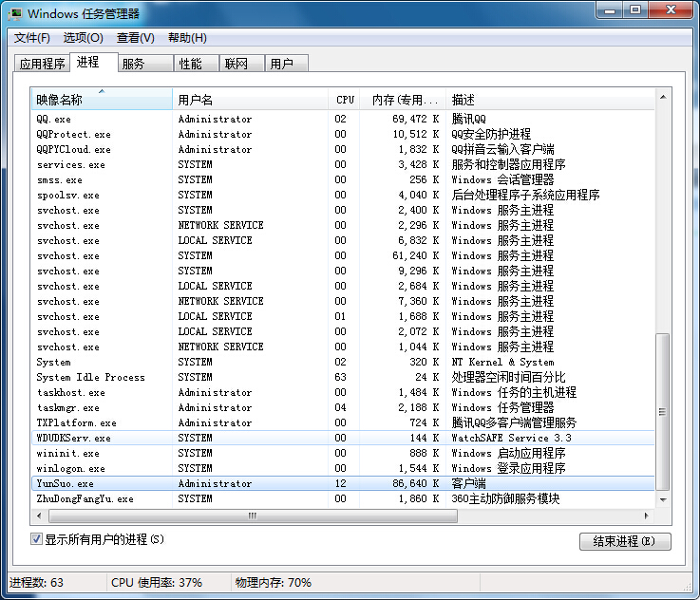
Task: Open the 帮助(H) menu
Action: pyautogui.click(x=187, y=38)
